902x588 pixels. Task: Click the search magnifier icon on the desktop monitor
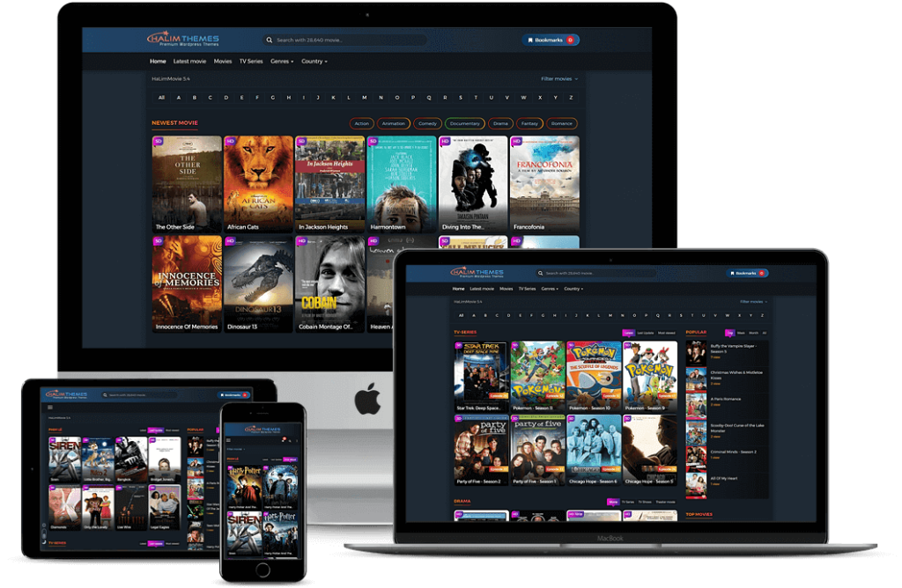pyautogui.click(x=269, y=40)
